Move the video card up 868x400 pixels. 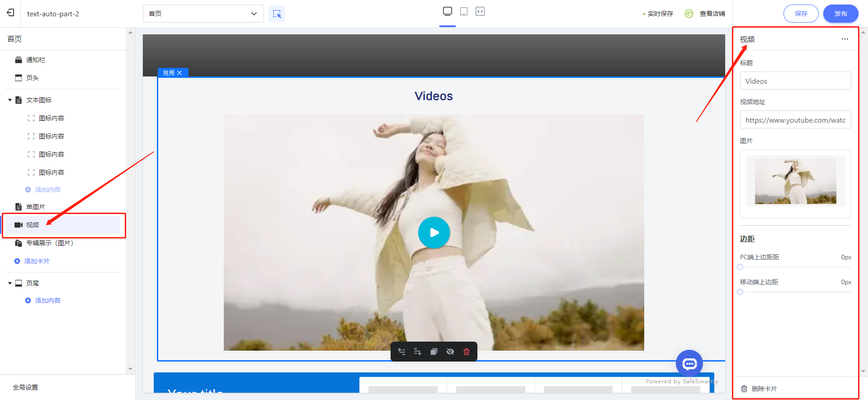coord(401,352)
